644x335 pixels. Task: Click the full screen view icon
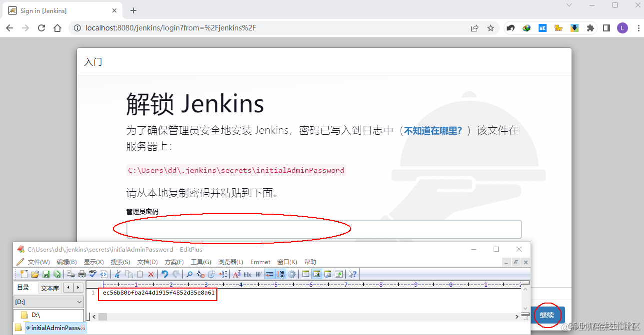[339, 274]
